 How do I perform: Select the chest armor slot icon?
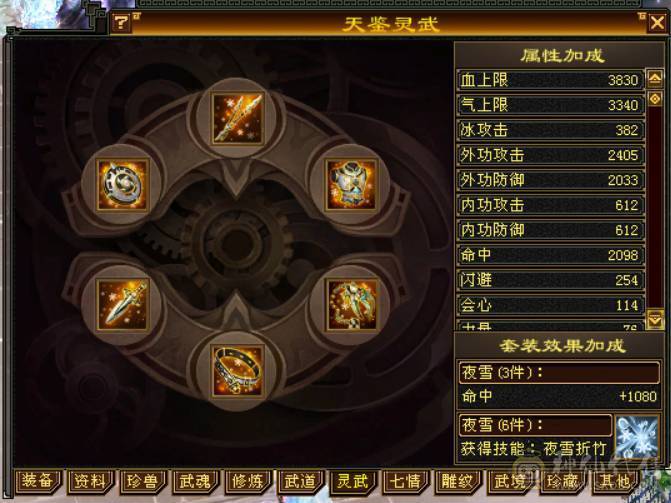(351, 185)
